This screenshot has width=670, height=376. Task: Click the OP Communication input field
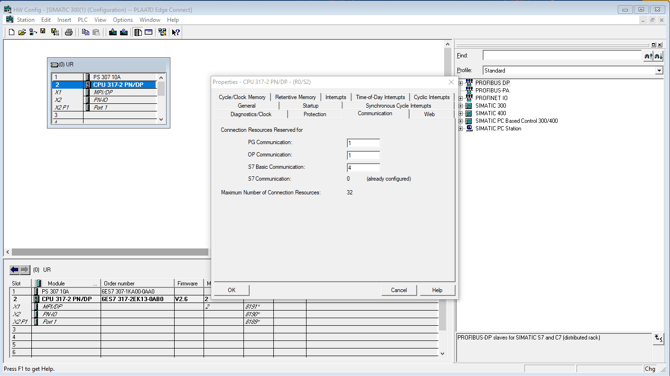click(x=363, y=156)
